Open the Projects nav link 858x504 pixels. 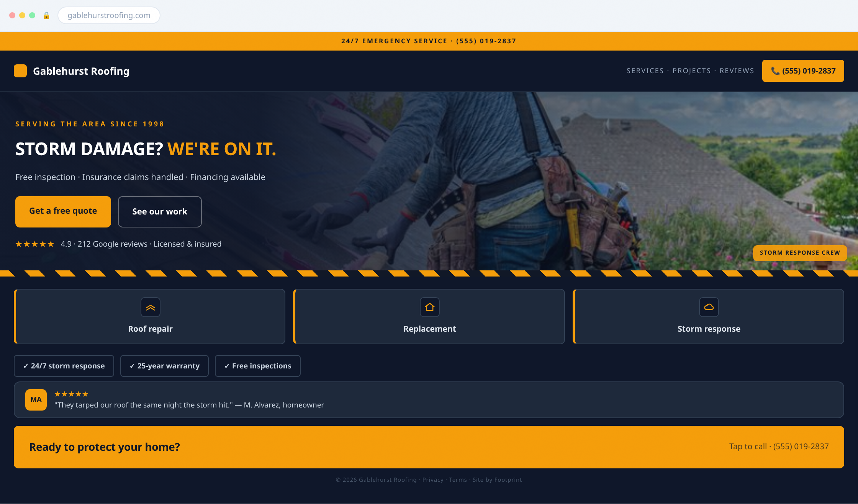[x=692, y=71]
